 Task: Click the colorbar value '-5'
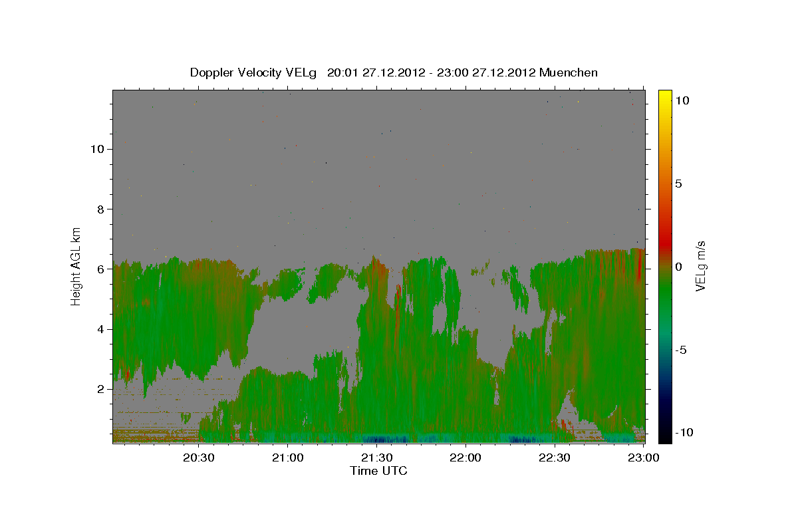click(x=681, y=350)
